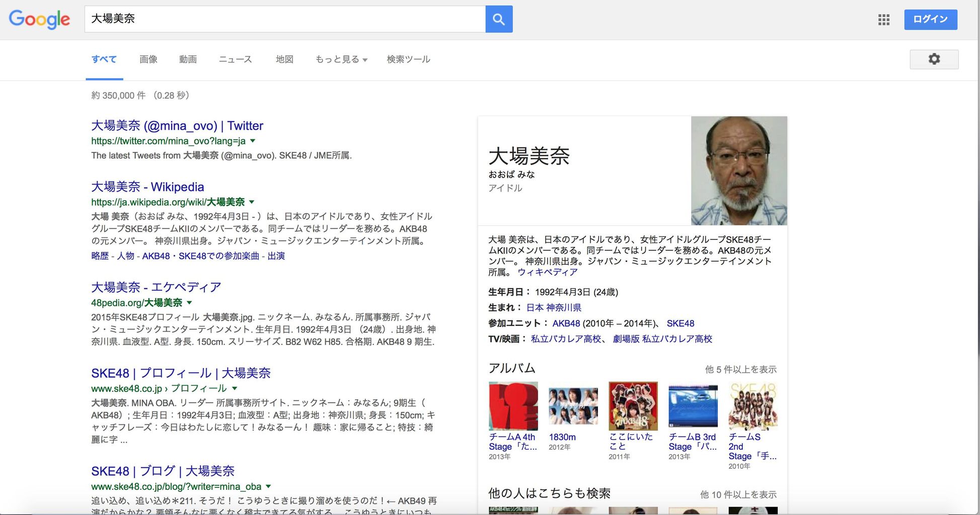
Task: Open the 1830m album cover
Action: click(x=573, y=406)
